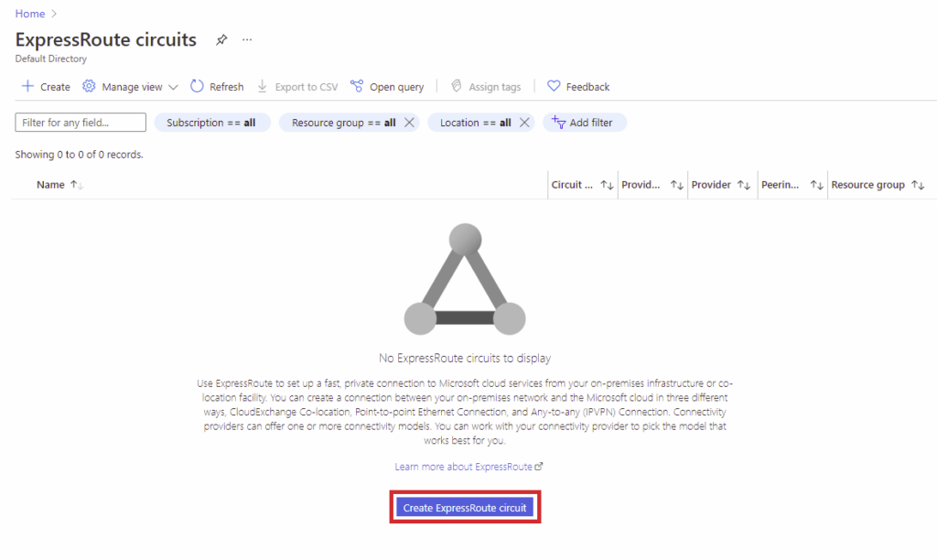
Task: Click sort arrows of Provider column
Action: 743,185
